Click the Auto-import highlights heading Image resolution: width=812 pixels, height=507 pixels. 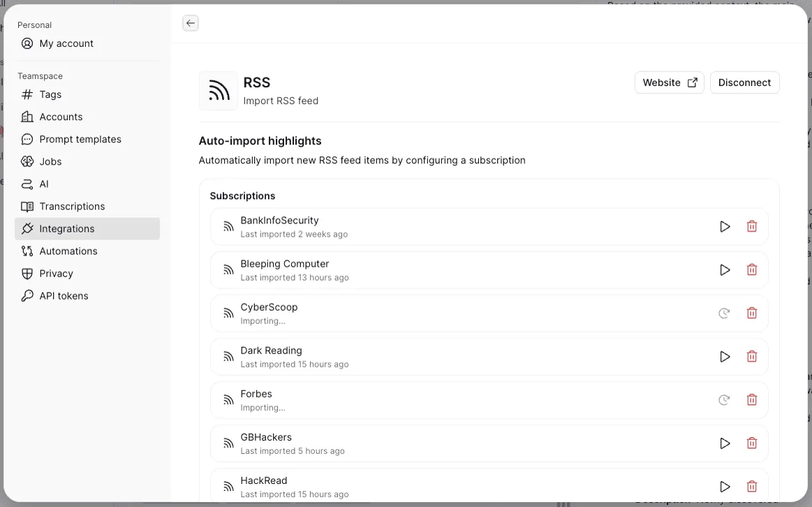tap(260, 141)
